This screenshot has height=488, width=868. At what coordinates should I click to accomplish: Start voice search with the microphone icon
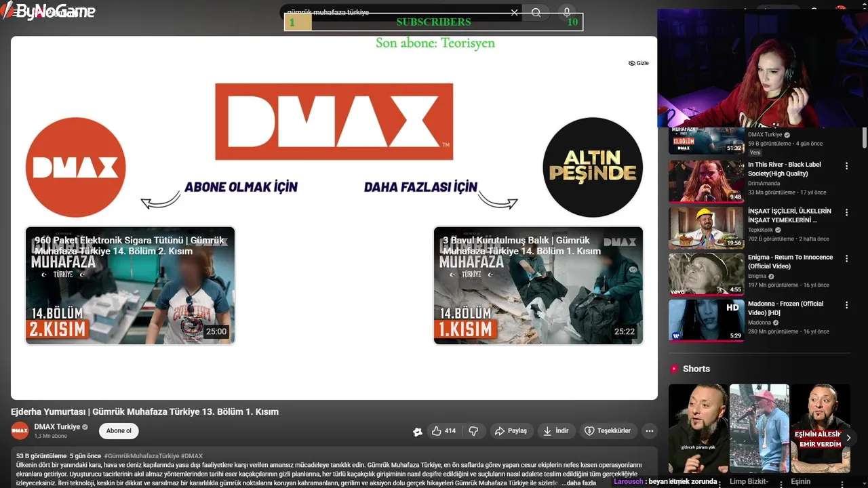(567, 12)
